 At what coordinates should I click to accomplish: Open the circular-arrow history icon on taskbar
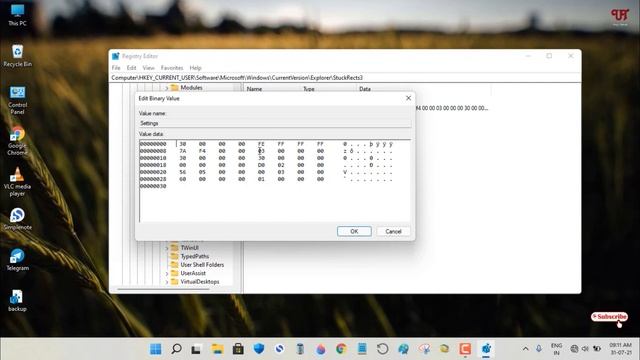382,349
